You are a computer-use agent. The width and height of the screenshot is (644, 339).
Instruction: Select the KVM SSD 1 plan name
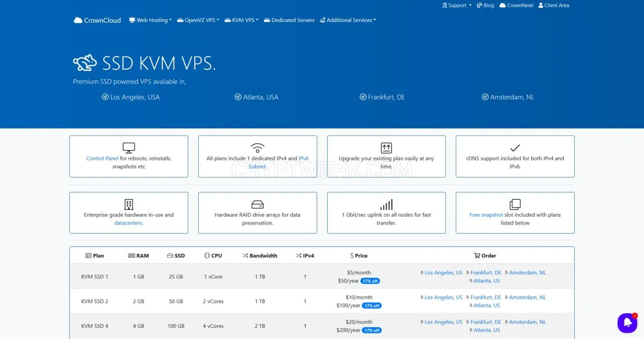[x=95, y=277]
